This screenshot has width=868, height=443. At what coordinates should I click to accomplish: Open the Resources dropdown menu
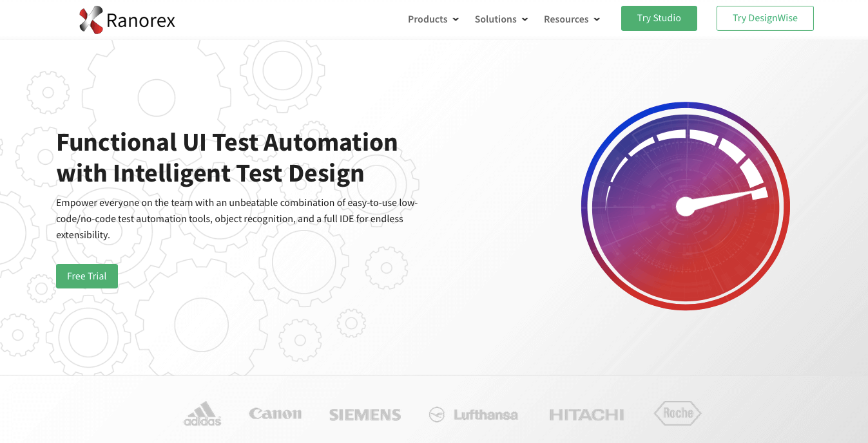(566, 19)
